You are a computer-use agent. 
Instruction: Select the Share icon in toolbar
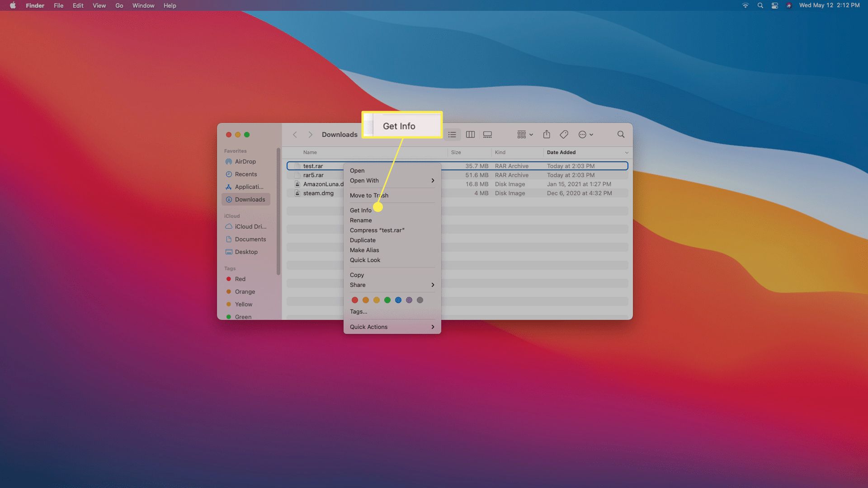click(546, 135)
